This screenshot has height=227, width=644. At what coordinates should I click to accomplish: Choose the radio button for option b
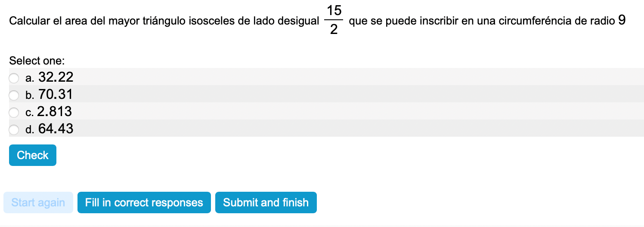click(x=14, y=95)
